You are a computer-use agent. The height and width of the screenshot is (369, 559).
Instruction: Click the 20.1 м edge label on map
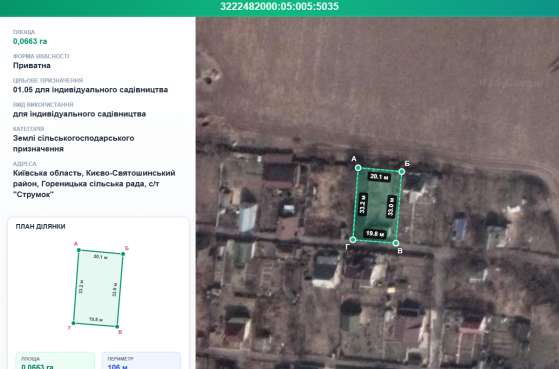pos(379,176)
